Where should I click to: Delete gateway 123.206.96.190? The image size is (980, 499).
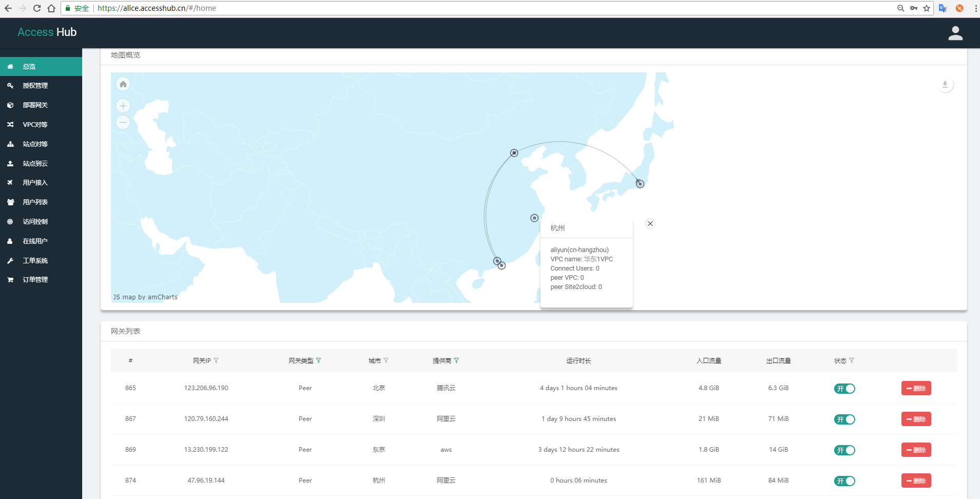coord(916,388)
